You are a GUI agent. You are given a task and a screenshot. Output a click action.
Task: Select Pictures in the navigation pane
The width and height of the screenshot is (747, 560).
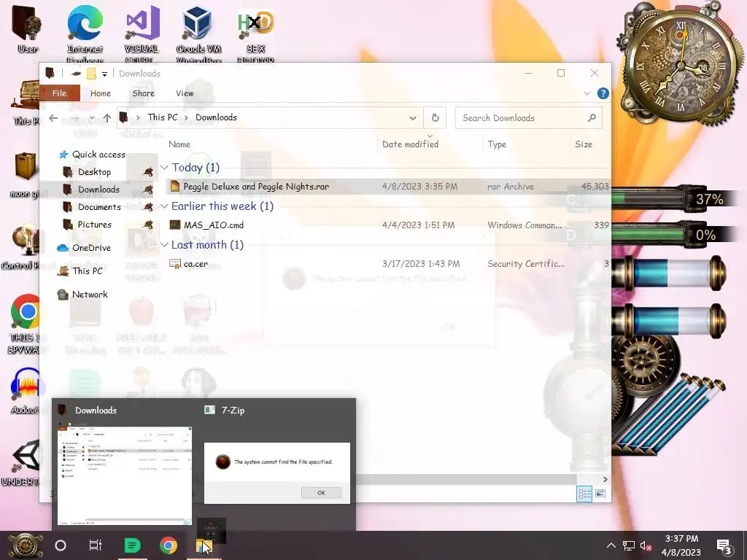pos(94,225)
